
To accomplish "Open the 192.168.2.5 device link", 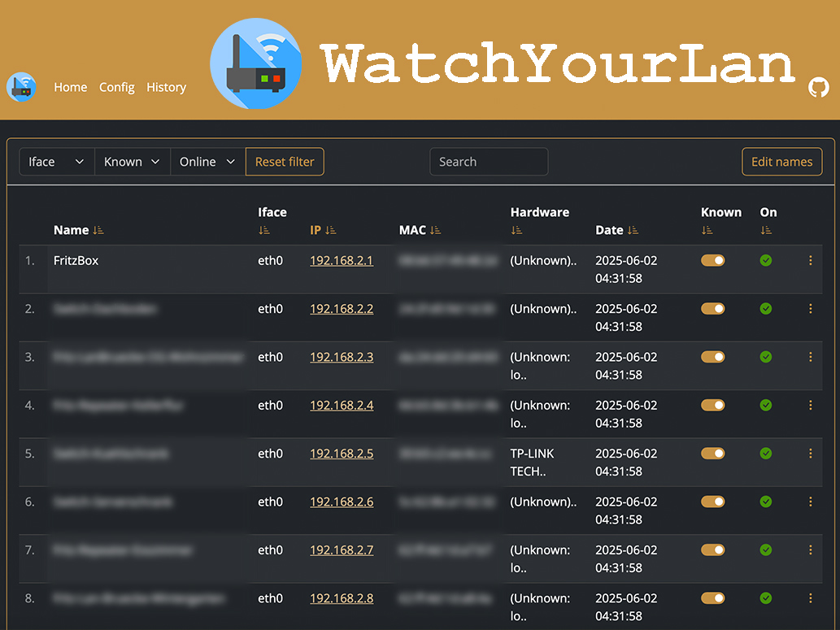I will coord(342,453).
